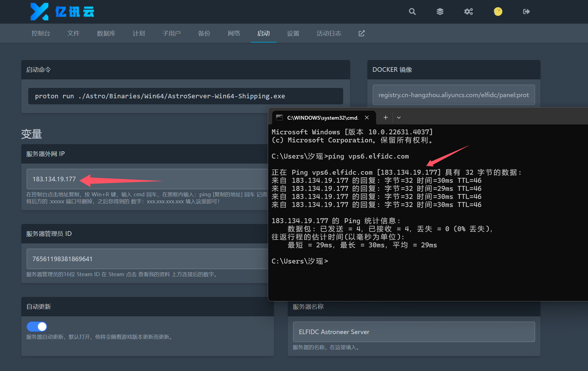This screenshot has width=588, height=371.
Task: Click the logout arrow icon
Action: pyautogui.click(x=526, y=12)
